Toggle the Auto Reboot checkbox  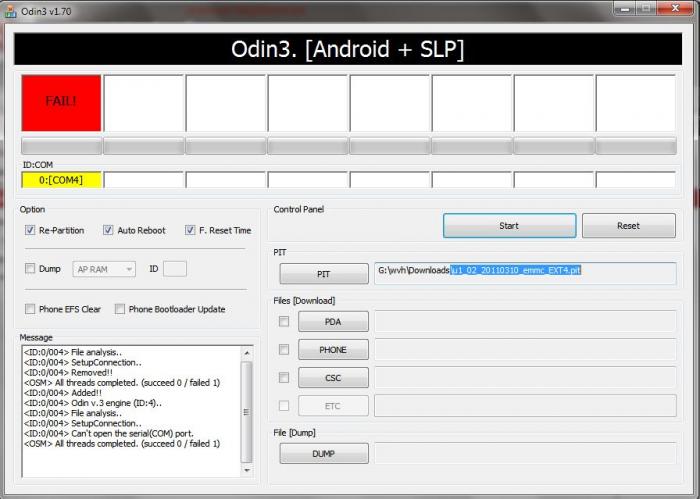pos(108,230)
